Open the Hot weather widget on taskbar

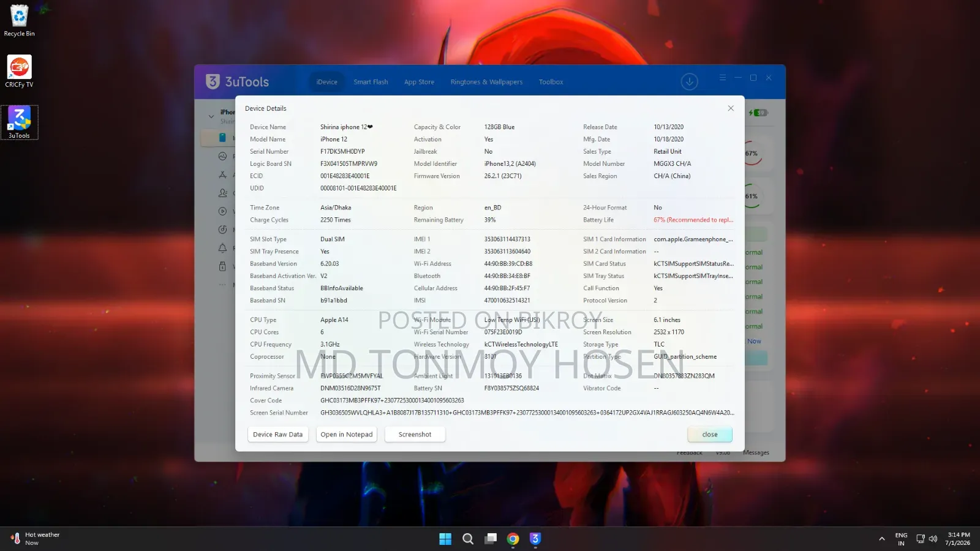35,539
